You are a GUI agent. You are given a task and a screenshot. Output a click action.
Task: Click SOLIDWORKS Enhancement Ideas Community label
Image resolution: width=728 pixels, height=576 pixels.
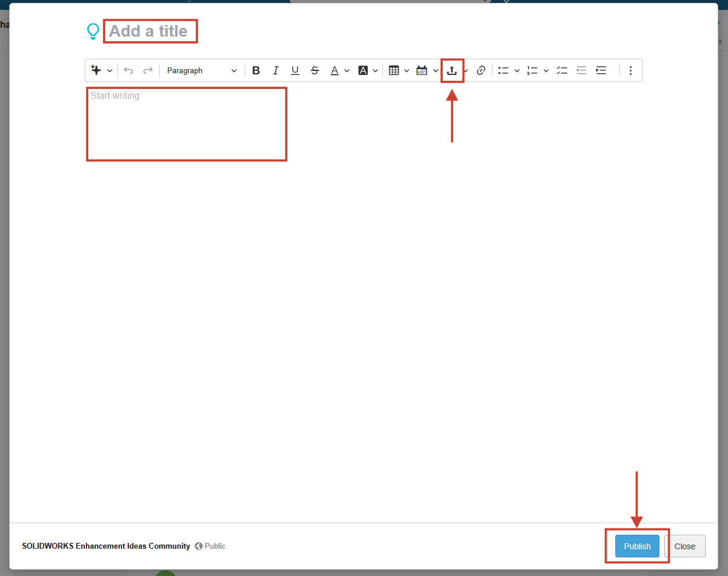pyautogui.click(x=106, y=546)
